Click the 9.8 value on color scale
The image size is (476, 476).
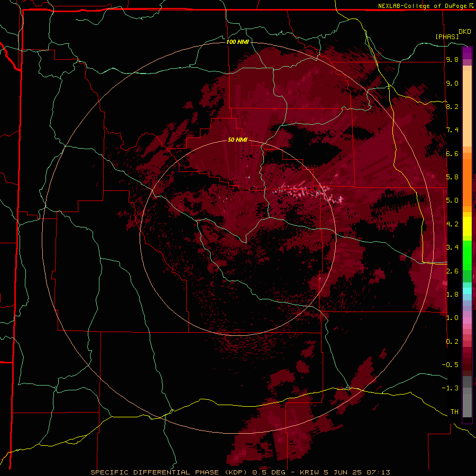coord(452,59)
